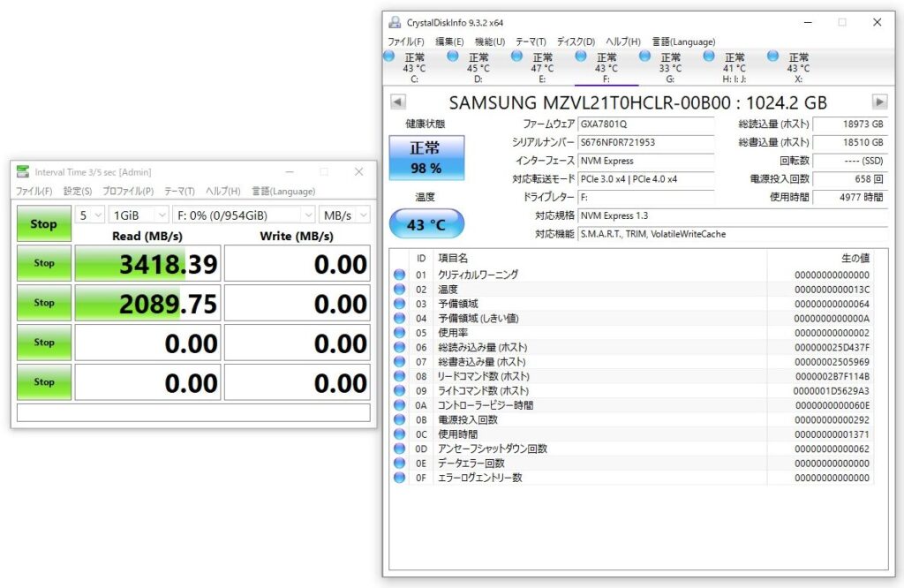This screenshot has width=904, height=588.
Task: Click the 生の値 column header
Action: coord(855,259)
